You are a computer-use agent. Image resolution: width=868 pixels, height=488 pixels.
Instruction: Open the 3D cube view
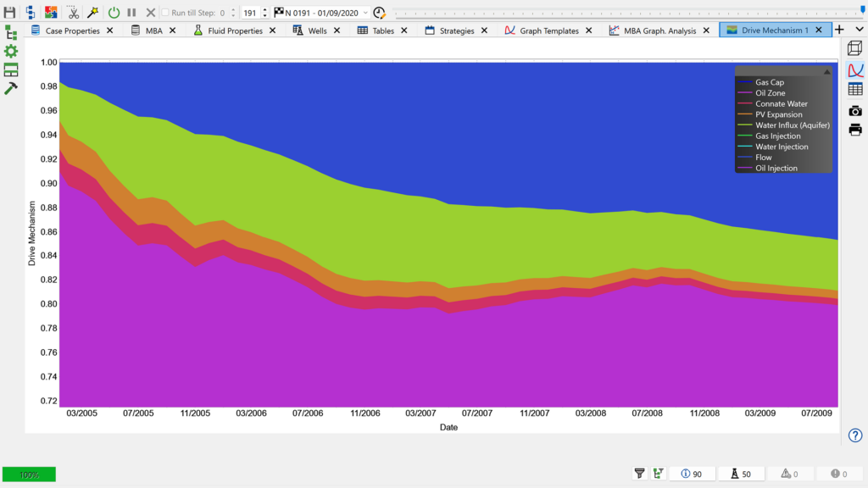coord(855,49)
